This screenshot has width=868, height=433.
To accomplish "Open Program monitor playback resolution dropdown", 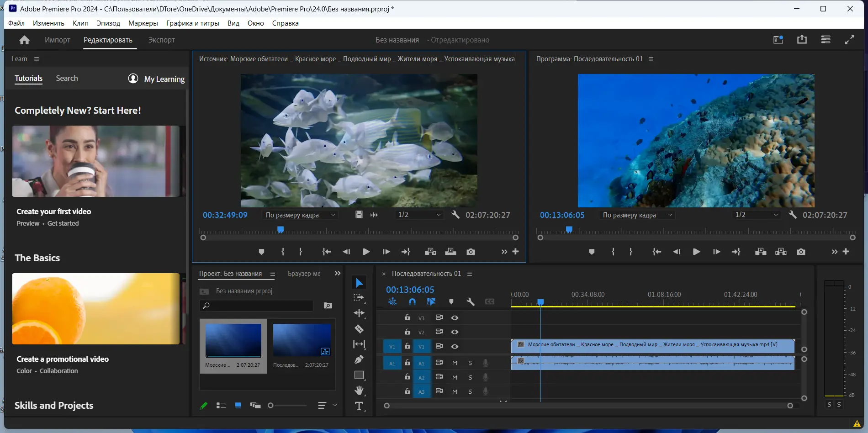I will click(756, 215).
